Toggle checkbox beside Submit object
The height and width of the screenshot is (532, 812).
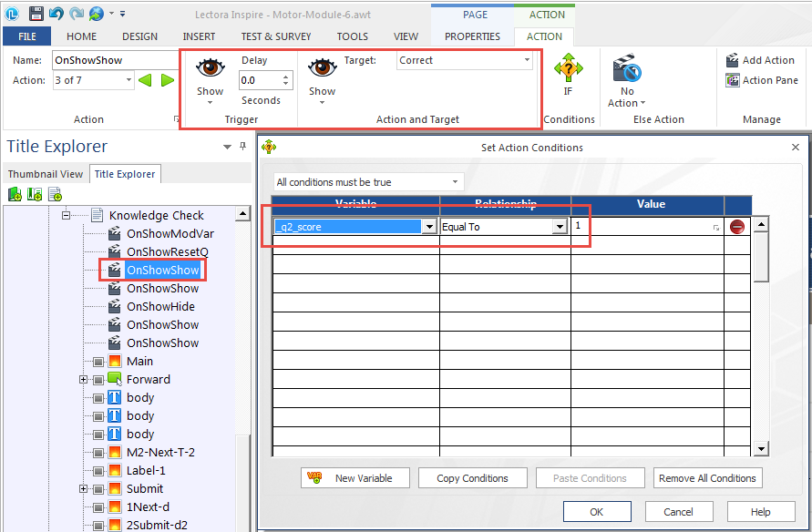point(98,489)
